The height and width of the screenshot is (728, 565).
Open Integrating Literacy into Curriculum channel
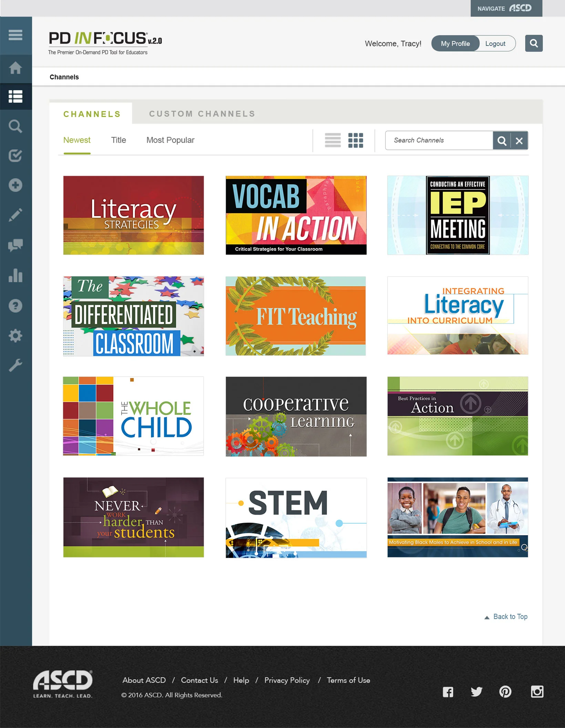(x=458, y=316)
